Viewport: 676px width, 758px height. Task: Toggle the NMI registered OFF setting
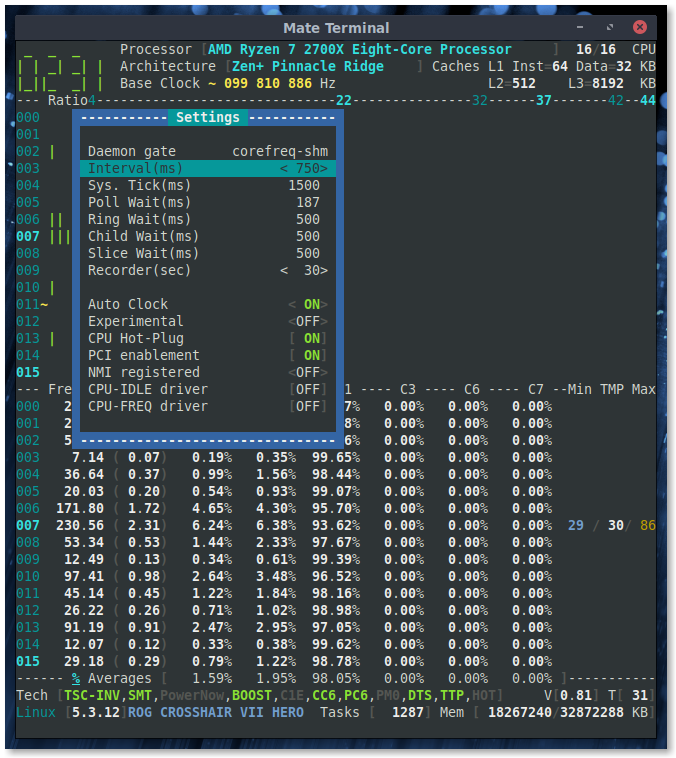pyautogui.click(x=208, y=372)
